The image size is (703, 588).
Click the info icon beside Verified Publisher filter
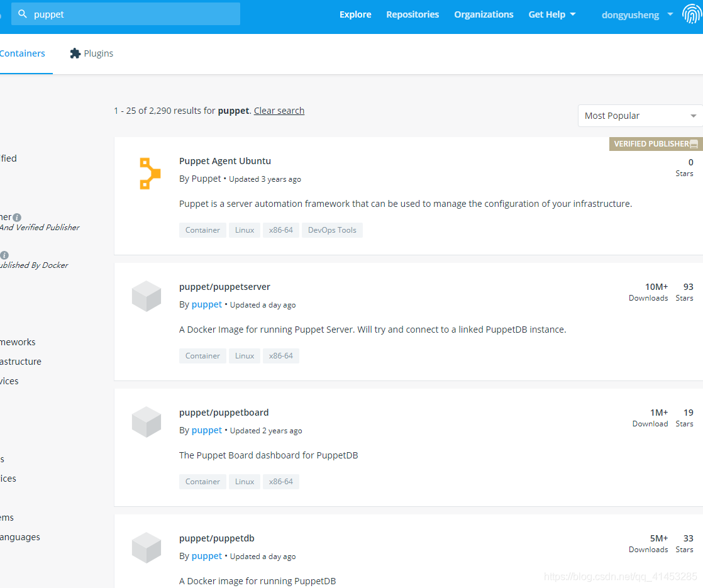pos(17,218)
